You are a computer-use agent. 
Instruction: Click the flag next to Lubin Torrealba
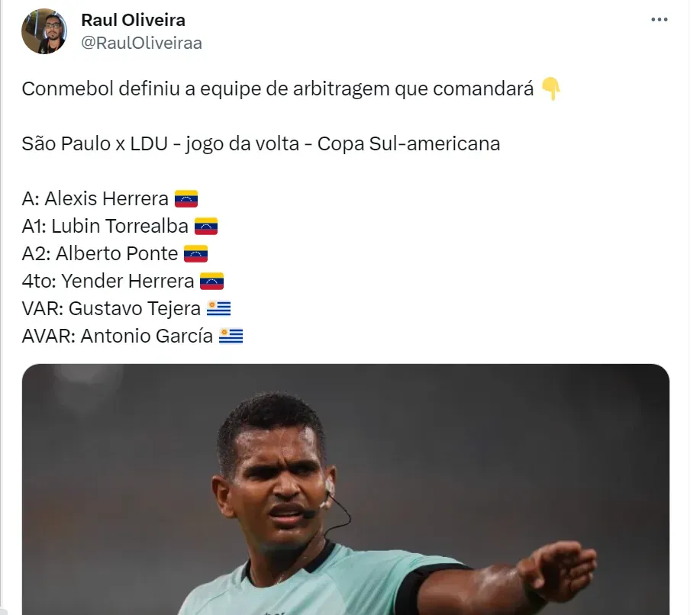click(x=206, y=227)
